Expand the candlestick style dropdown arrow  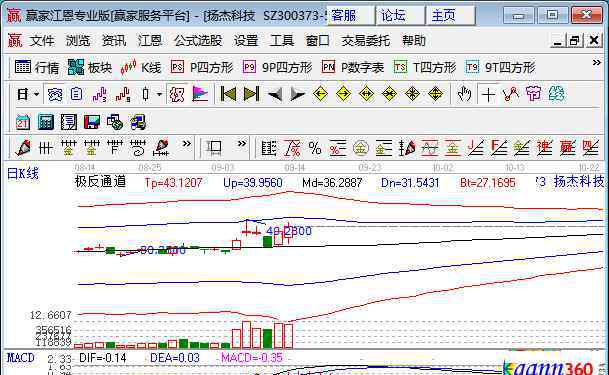tap(159, 94)
